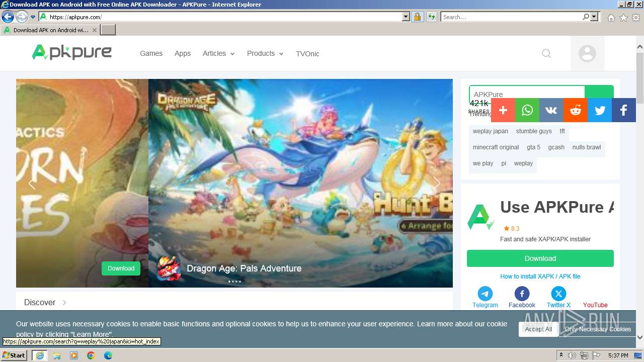Viewport: 644px width, 362px height.
Task: Open the Games menu item
Action: (x=151, y=53)
